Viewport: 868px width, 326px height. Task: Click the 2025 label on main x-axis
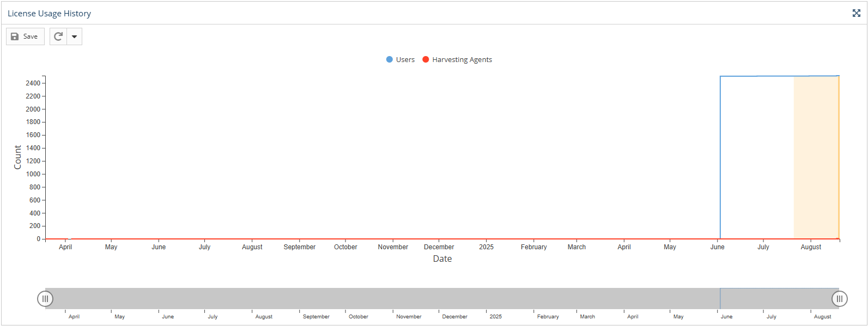[487, 247]
